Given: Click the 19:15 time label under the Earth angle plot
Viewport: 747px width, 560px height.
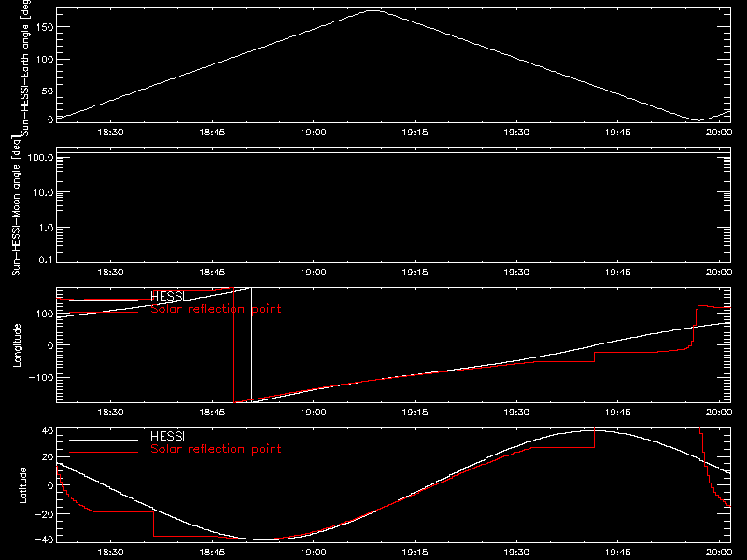Looking at the screenshot, I should click(x=415, y=133).
